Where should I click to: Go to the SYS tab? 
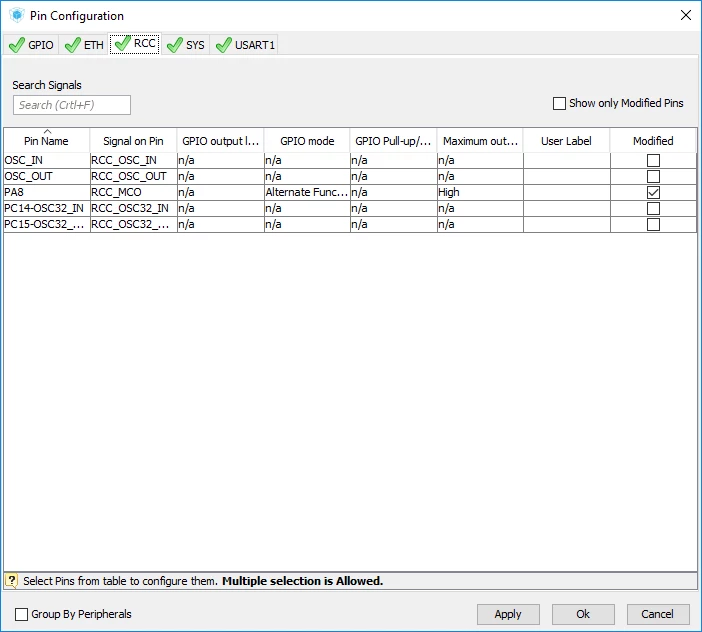(185, 45)
